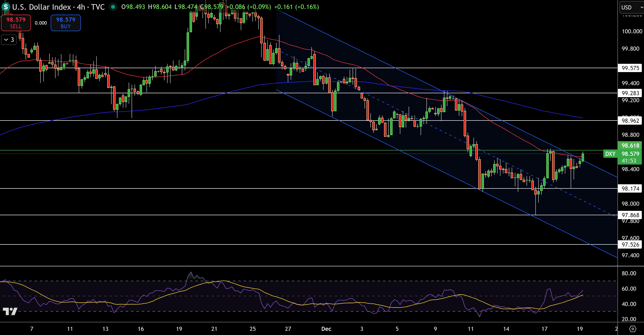Image resolution: width=644 pixels, height=335 pixels.
Task: Click the SELL button showing 98.579
Action: 16,23
